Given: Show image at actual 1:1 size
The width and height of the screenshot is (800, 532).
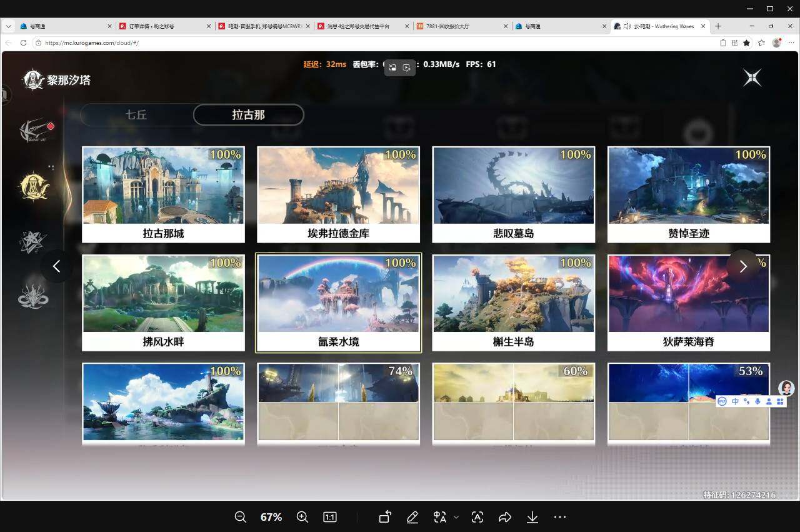Looking at the screenshot, I should [330, 517].
